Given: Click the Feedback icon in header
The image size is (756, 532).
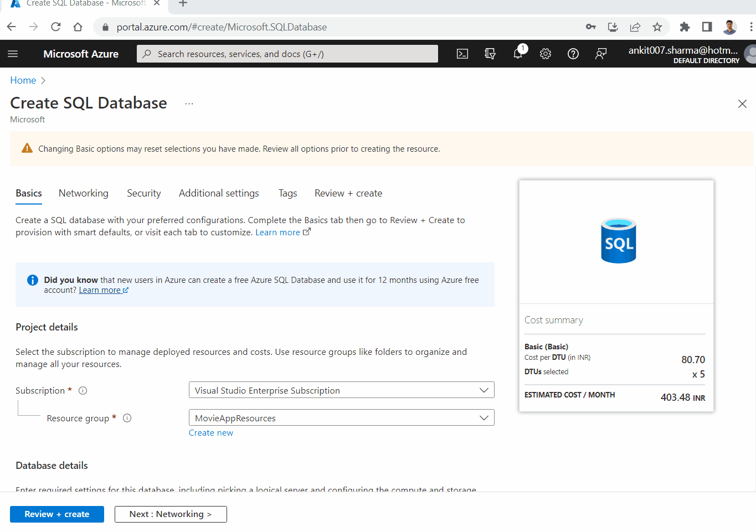Looking at the screenshot, I should click(x=601, y=54).
